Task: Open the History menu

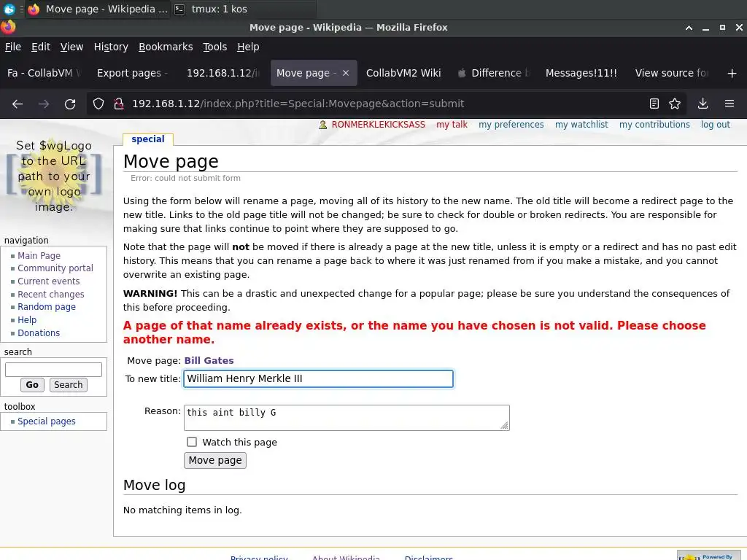Action: click(111, 47)
